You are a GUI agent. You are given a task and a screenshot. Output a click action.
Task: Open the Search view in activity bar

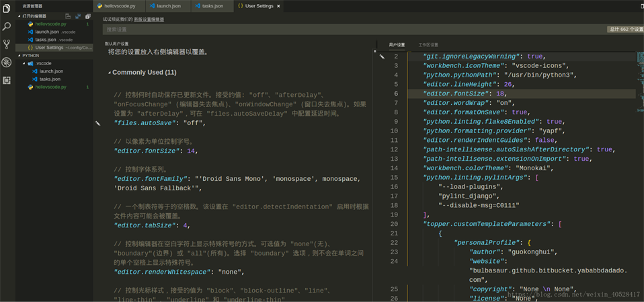pos(7,26)
